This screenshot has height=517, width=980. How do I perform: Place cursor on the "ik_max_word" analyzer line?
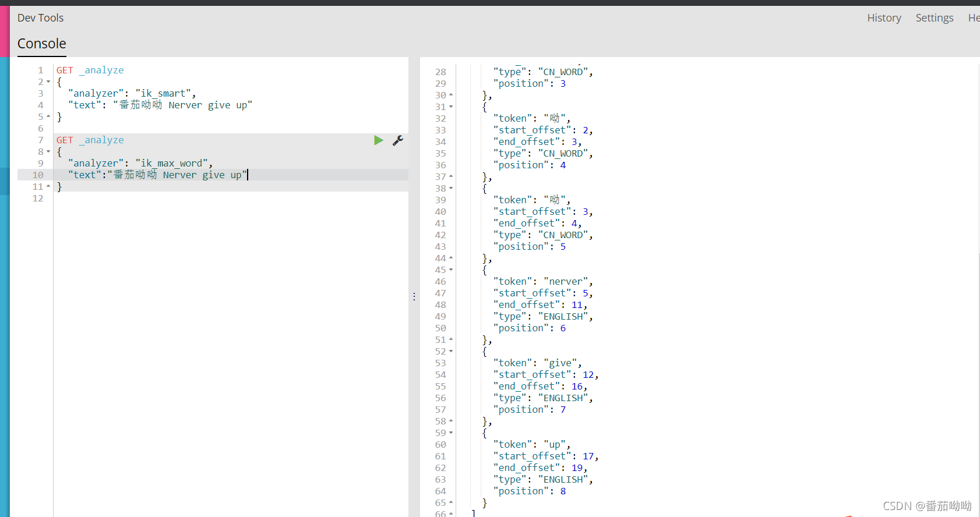pos(140,164)
